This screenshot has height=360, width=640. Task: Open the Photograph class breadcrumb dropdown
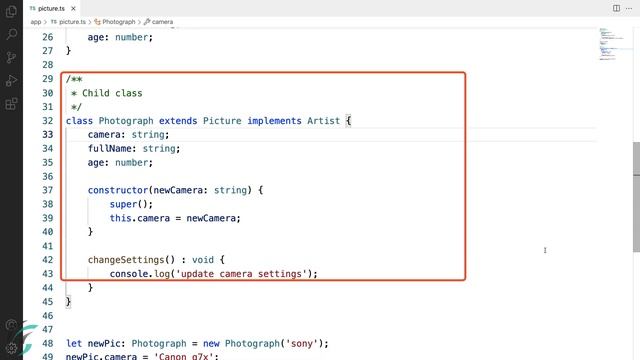(x=115, y=22)
